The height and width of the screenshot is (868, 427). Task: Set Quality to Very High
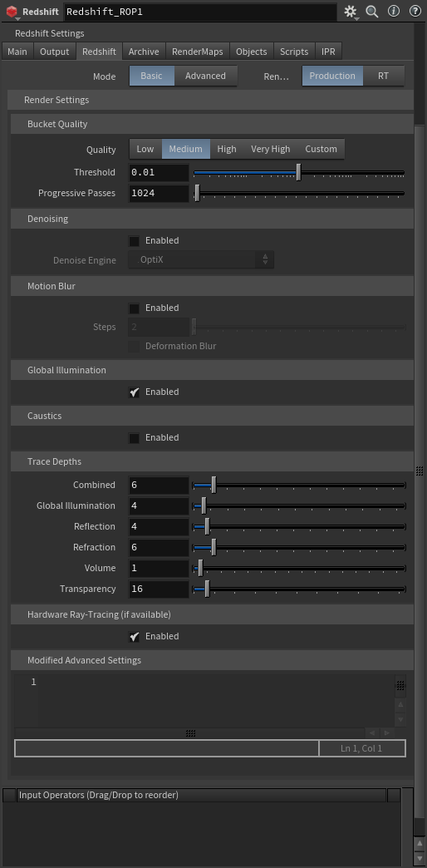[x=271, y=149]
